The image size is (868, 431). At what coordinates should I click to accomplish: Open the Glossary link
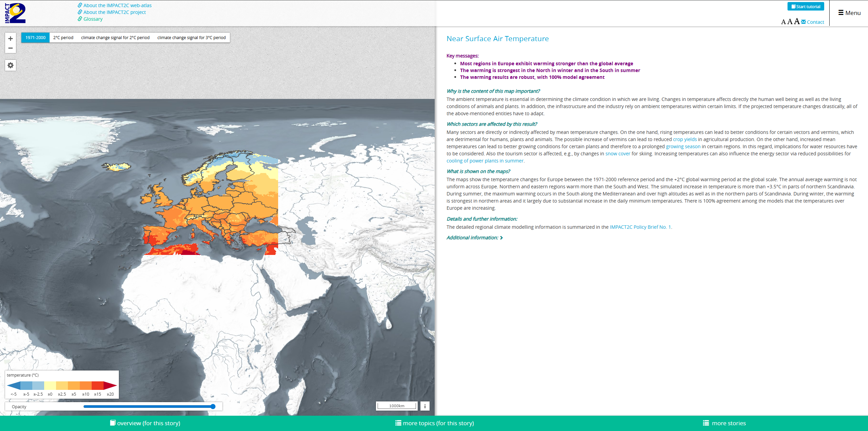click(90, 19)
